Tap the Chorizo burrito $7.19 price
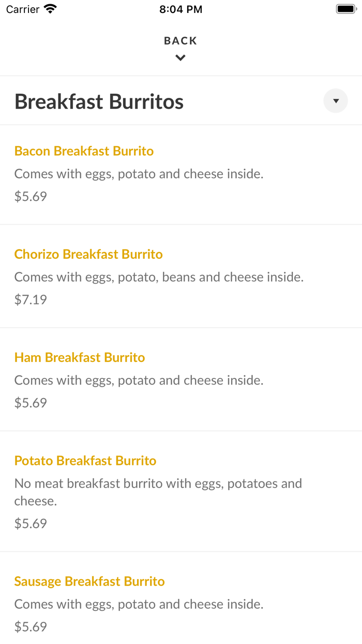Image resolution: width=362 pixels, height=644 pixels. point(31,299)
